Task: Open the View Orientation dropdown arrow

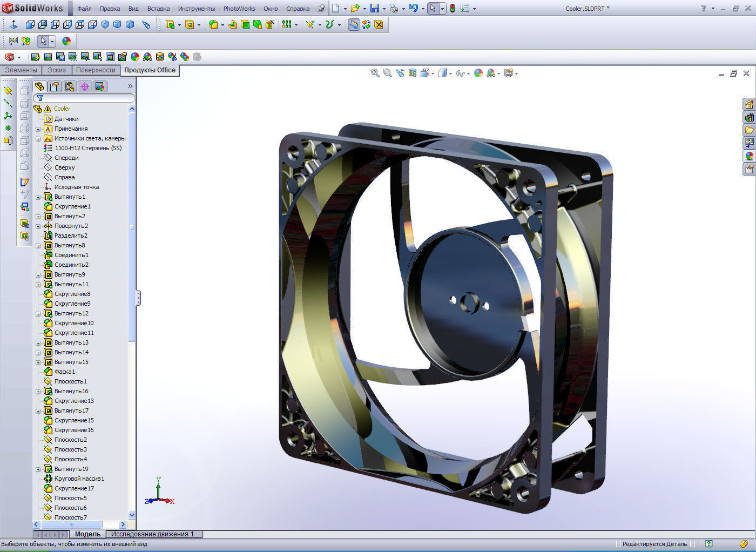Action: 433,73
